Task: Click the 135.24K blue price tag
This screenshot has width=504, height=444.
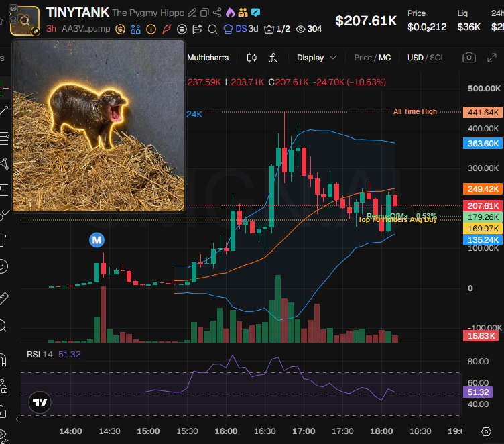Action: pos(483,239)
